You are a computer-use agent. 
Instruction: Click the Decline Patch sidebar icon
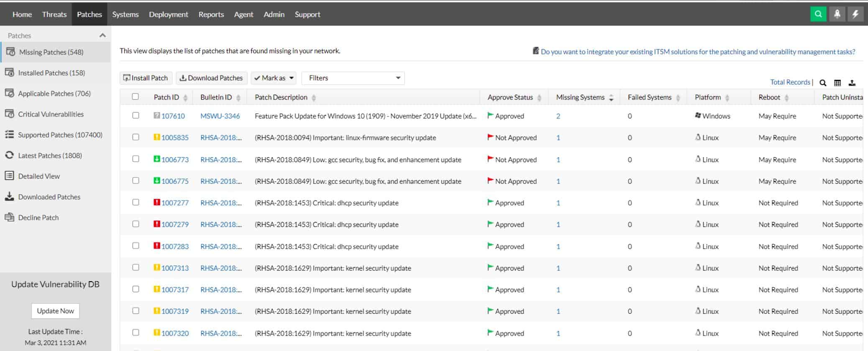click(9, 217)
